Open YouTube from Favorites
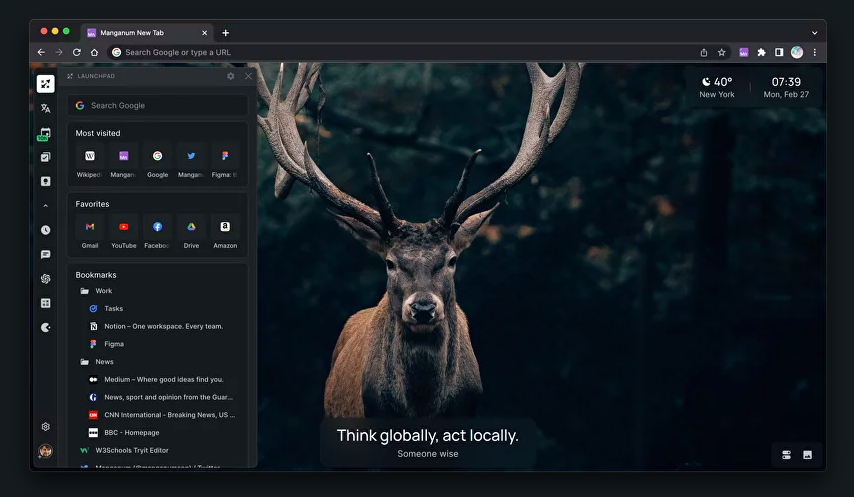 tap(124, 233)
